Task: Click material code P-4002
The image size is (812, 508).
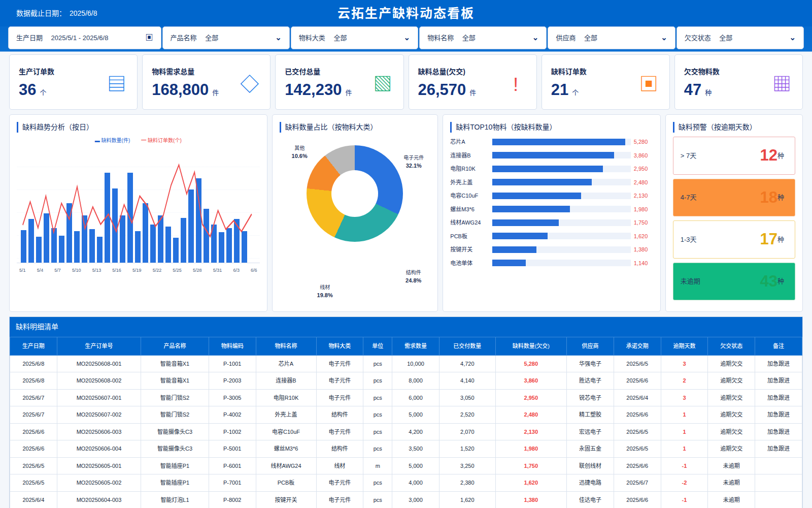Action: 232,415
